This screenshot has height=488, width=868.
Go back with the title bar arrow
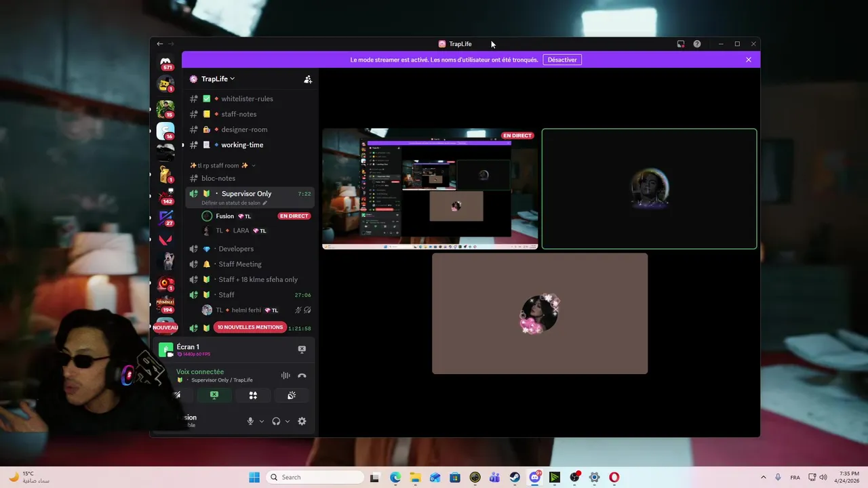[160, 44]
